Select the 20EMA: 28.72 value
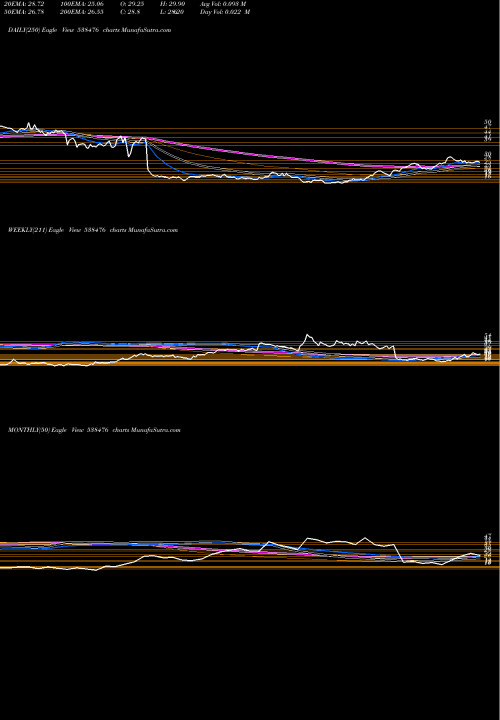This screenshot has height=720, width=500. pyautogui.click(x=22, y=4)
